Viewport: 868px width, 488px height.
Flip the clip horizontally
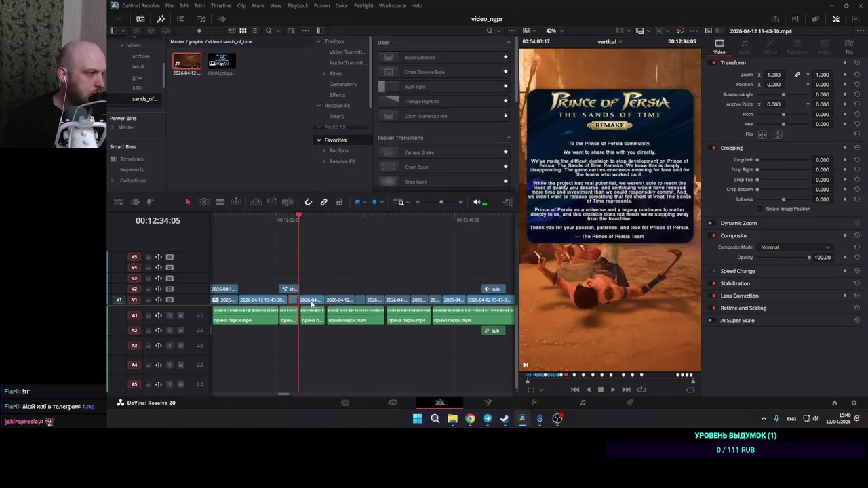coord(763,134)
